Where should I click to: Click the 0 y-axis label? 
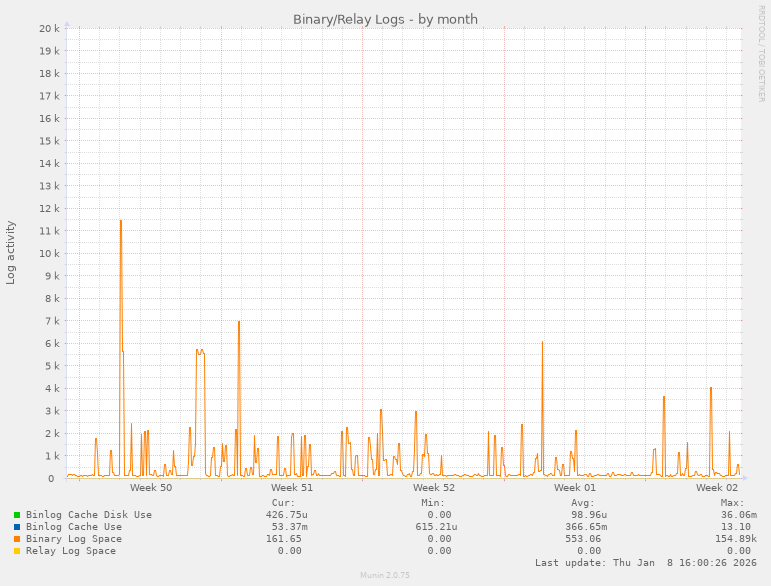pos(51,479)
